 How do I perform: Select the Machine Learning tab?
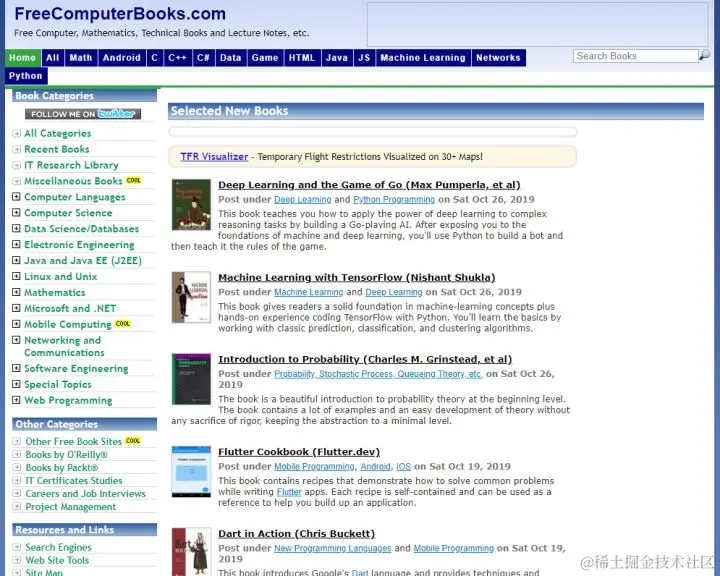click(x=423, y=58)
